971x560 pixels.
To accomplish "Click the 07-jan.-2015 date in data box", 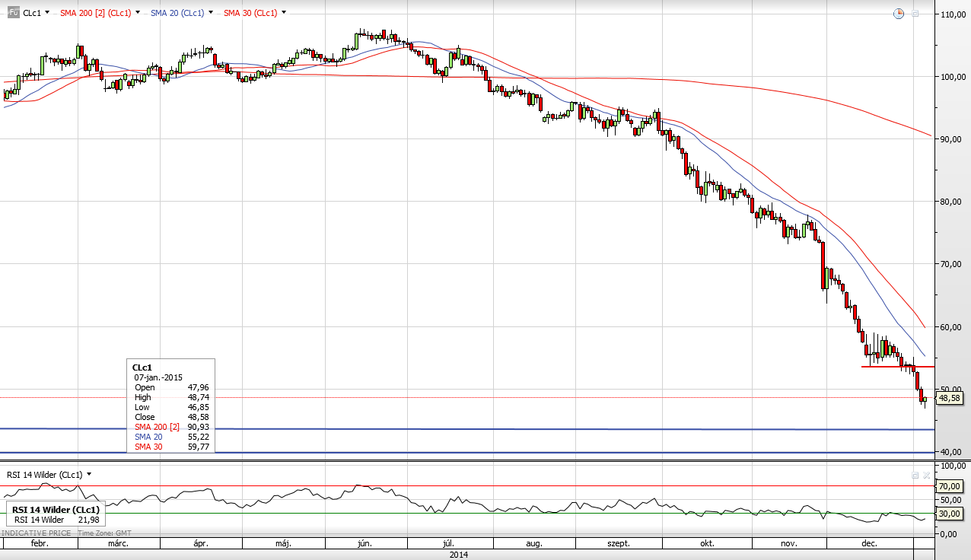I will [157, 377].
